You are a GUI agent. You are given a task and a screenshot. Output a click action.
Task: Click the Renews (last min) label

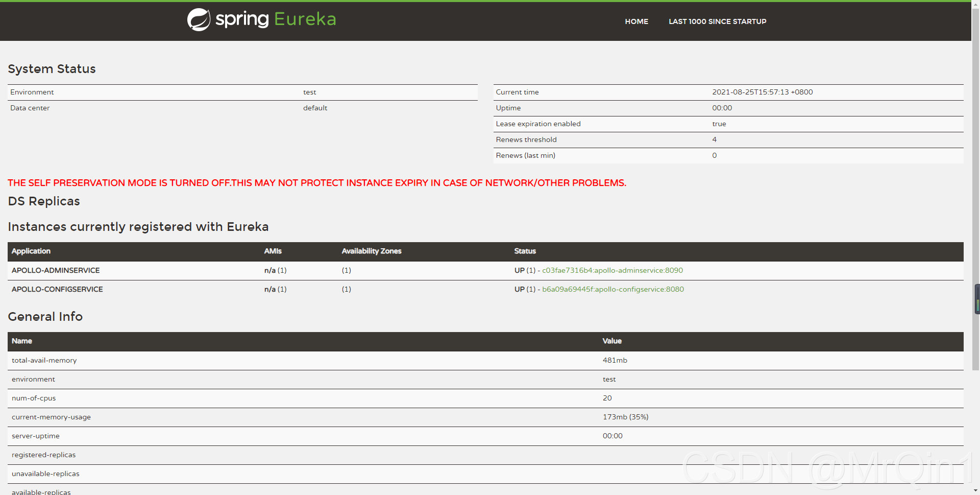(x=525, y=155)
